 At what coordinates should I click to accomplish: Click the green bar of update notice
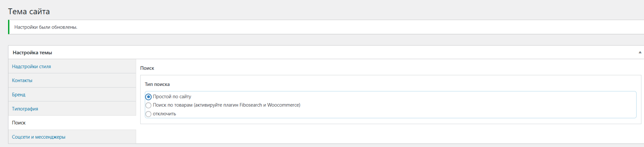[9, 27]
